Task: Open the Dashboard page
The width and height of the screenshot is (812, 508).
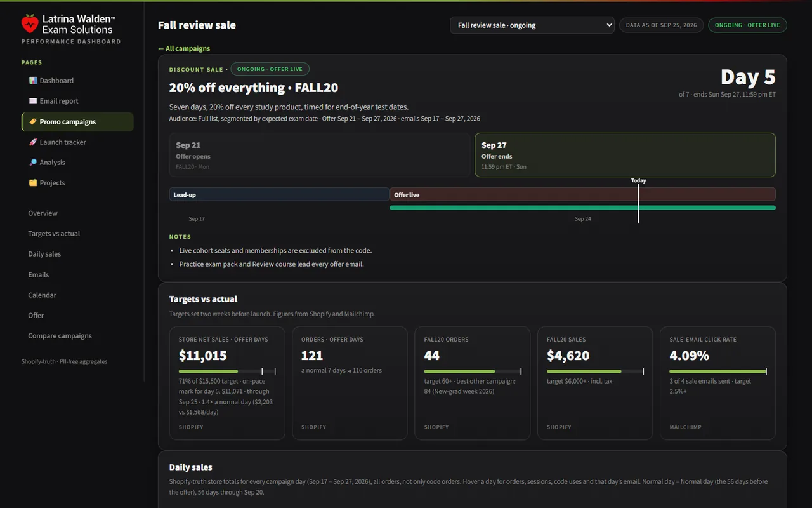Action: point(77,81)
